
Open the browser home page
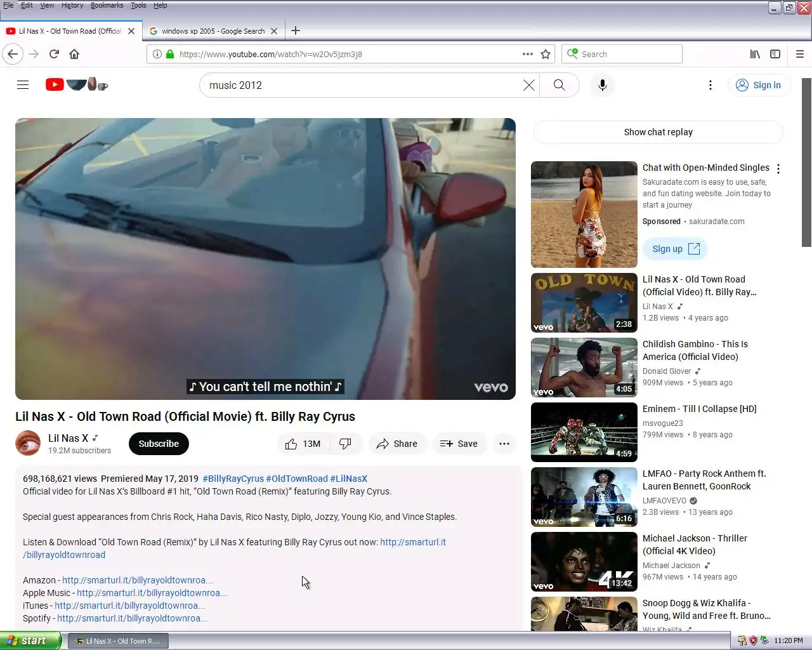(74, 54)
